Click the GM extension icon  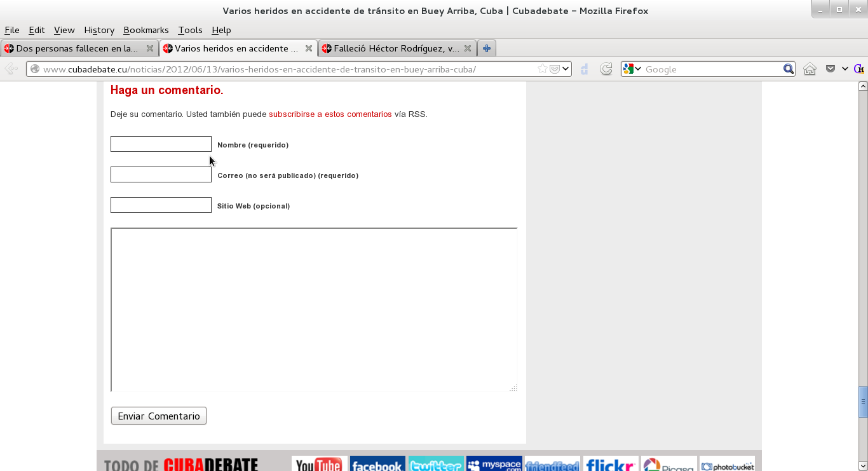pyautogui.click(x=858, y=69)
